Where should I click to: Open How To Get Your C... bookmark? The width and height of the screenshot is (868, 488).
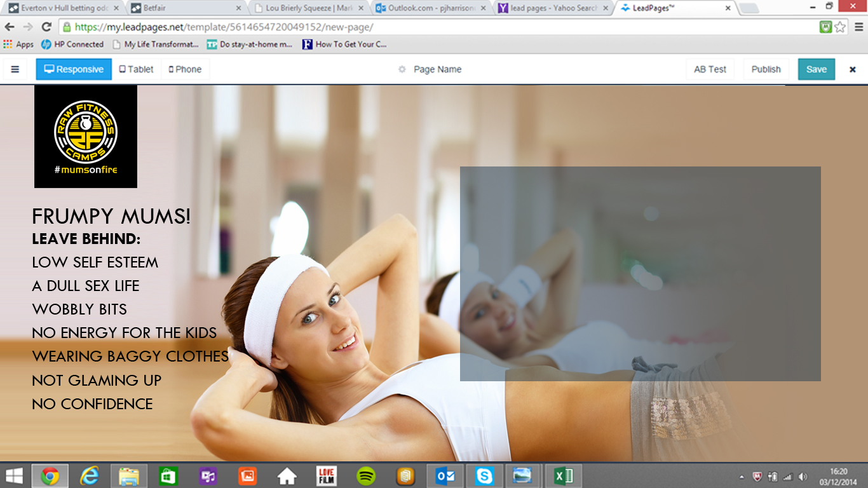click(344, 44)
